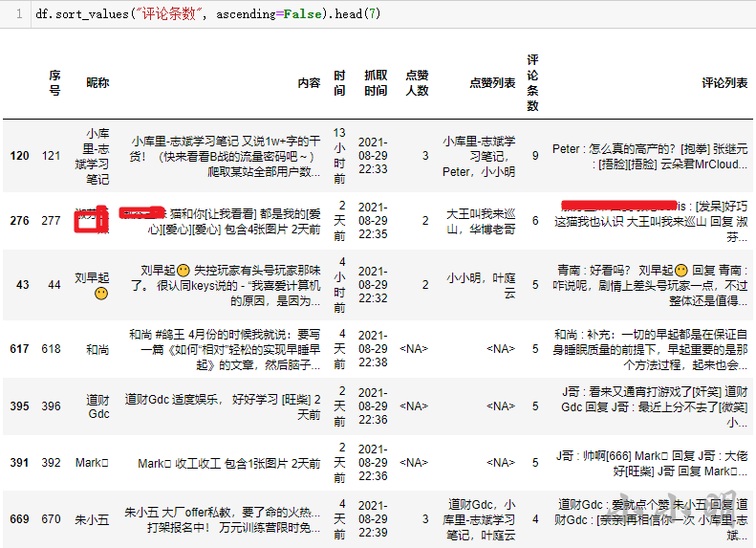Click content cell 收工收工 包含1张图片
This screenshot has height=548, width=756.
point(229,464)
